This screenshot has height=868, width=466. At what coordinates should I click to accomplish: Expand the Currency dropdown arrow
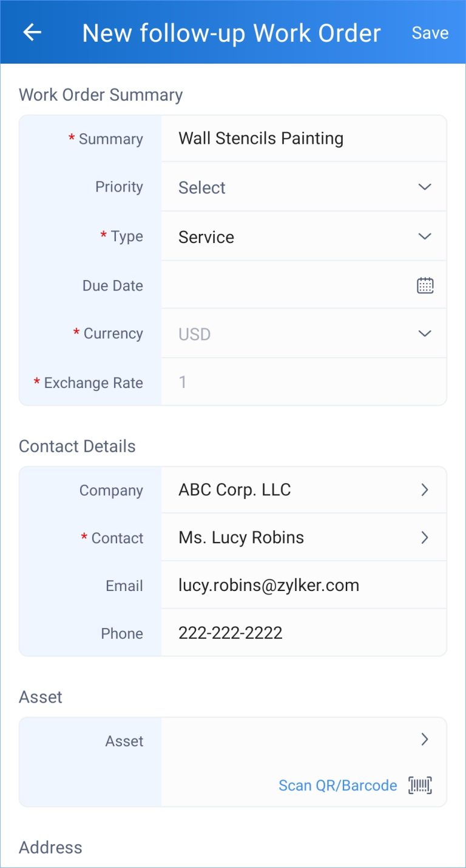tap(425, 333)
